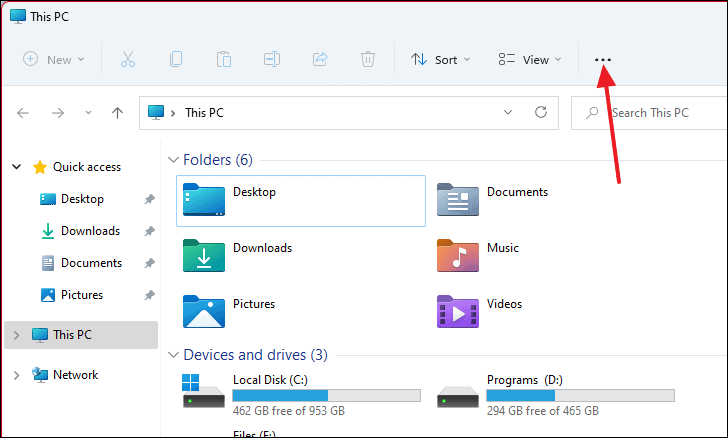
Task: Click the 'Devices and drives (3)' heading text
Action: pos(255,355)
